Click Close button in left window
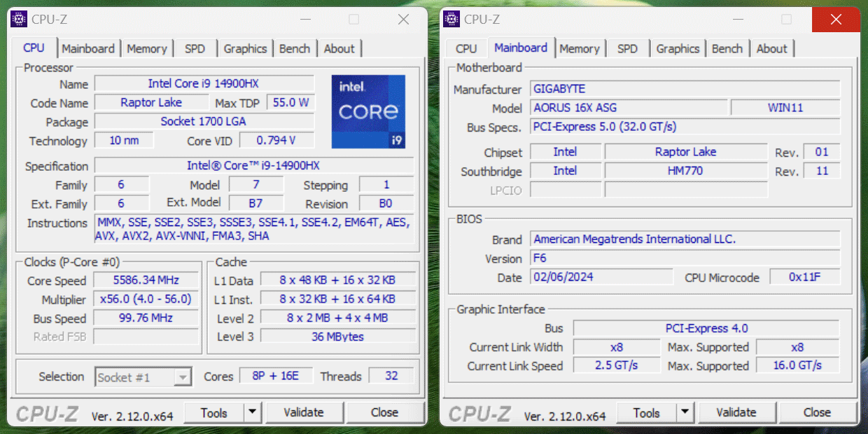Screen dimensions: 868x434 384,412
